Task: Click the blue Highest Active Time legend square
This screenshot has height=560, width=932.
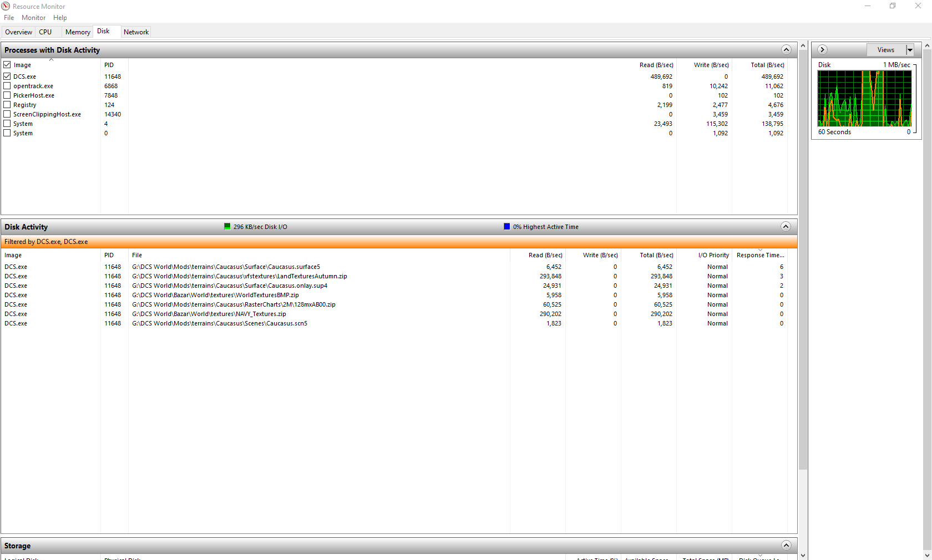Action: 506,226
